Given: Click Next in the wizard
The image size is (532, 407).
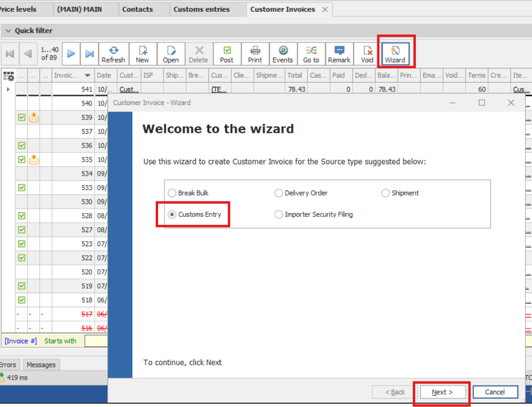Looking at the screenshot, I should pos(442,392).
